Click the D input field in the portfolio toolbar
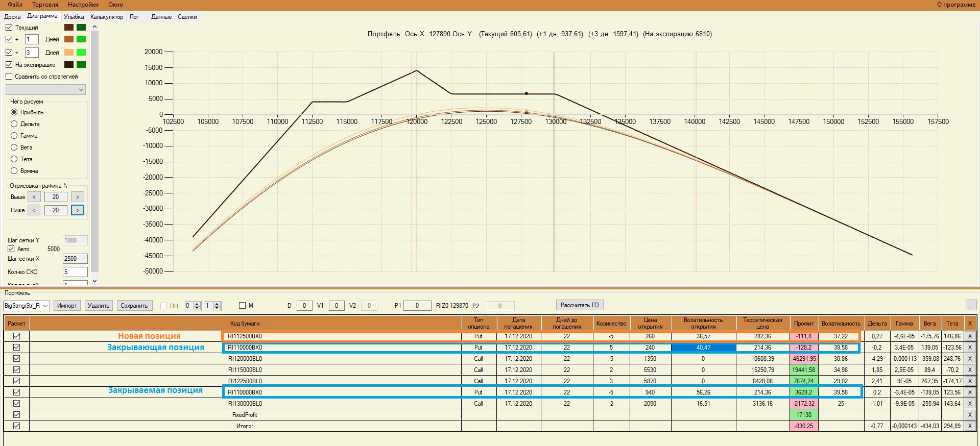The width and height of the screenshot is (980, 446). click(304, 306)
